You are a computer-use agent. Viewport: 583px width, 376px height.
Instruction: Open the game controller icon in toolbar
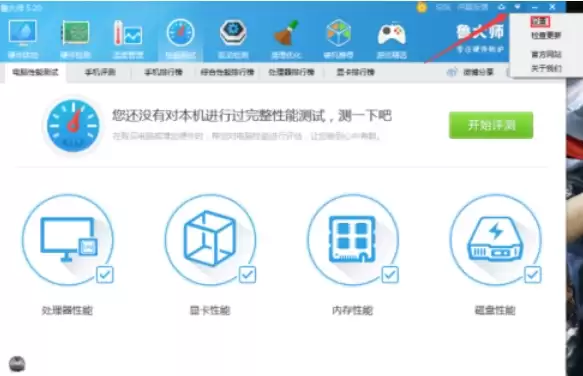click(391, 34)
